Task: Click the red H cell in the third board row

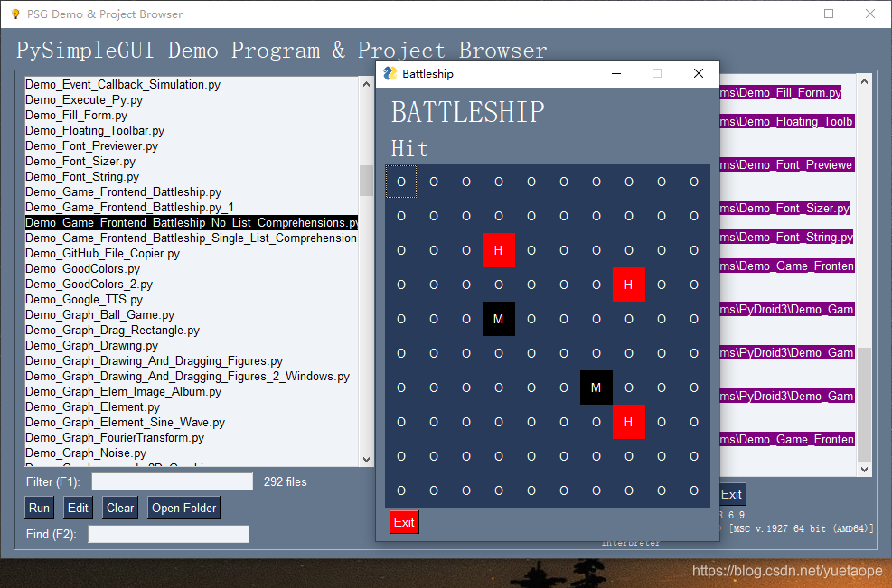Action: point(498,250)
